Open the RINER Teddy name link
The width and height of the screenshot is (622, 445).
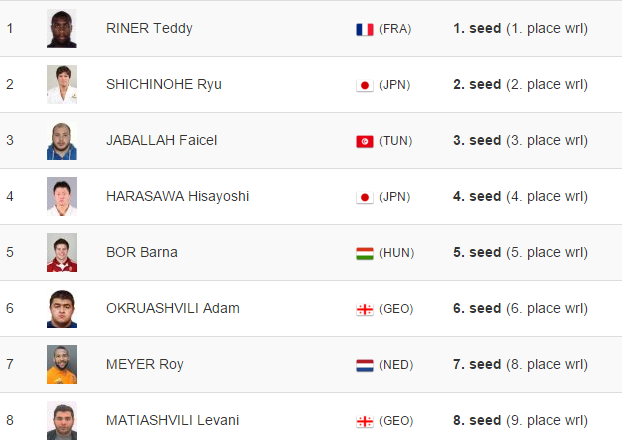(149, 29)
